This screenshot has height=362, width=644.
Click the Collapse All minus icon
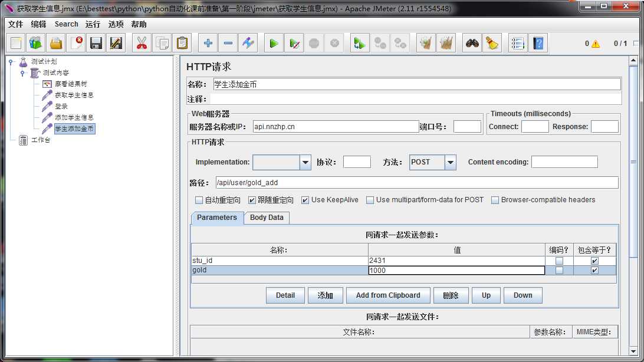click(x=228, y=43)
